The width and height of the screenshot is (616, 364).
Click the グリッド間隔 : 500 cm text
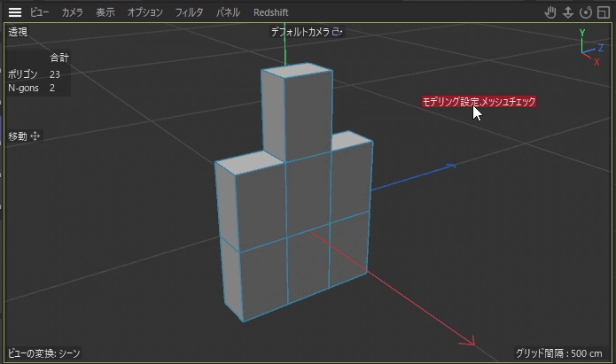pos(558,353)
